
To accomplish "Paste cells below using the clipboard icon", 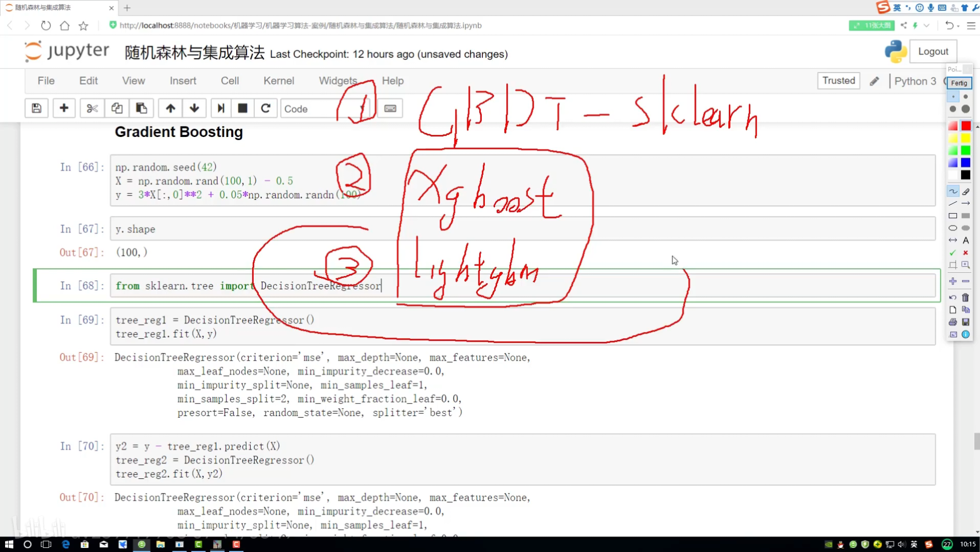I will 141,108.
